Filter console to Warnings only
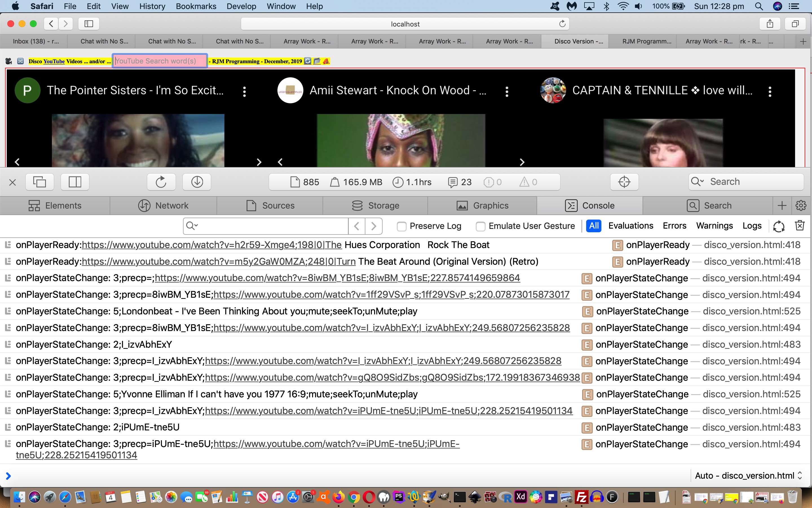The height and width of the screenshot is (508, 812). coord(715,226)
